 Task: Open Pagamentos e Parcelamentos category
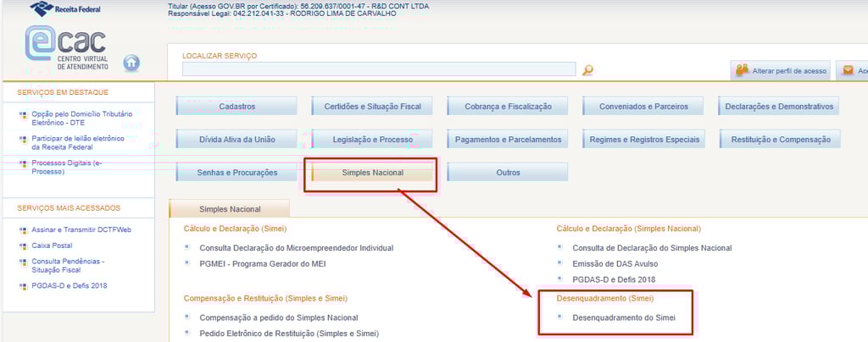pos(508,139)
